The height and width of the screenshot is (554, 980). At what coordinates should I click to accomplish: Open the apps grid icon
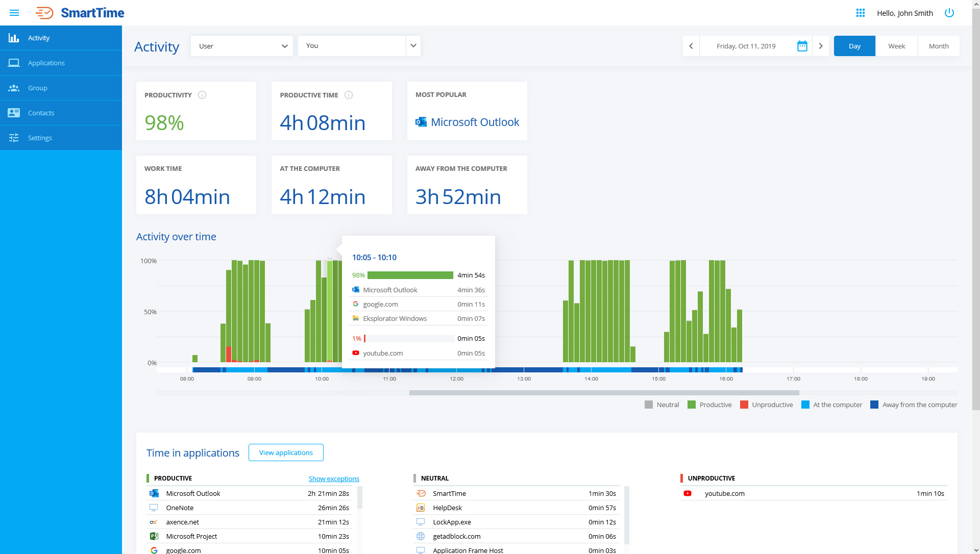click(x=861, y=13)
